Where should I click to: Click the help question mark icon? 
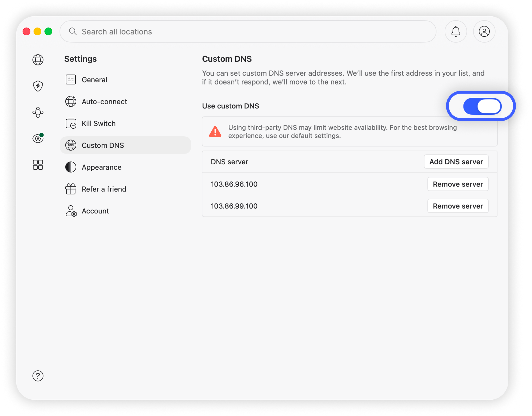[x=38, y=376]
